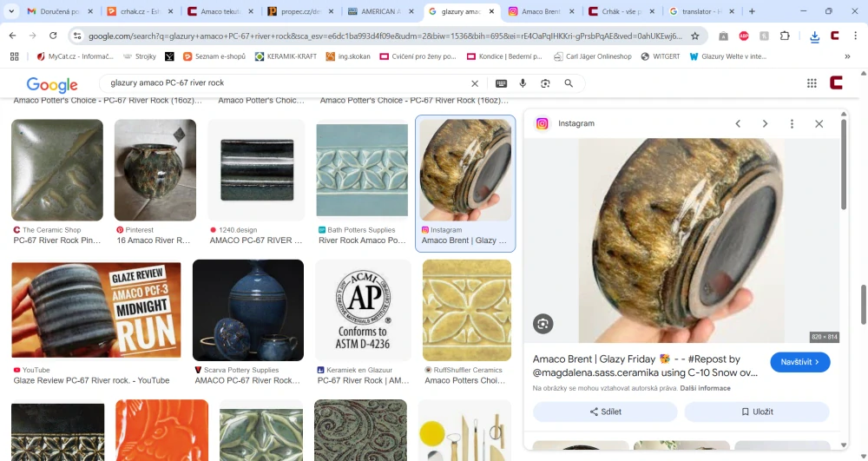Viewport: 868px width, 461px height.
Task: Open the ACMI AP certification image
Action: pyautogui.click(x=363, y=310)
